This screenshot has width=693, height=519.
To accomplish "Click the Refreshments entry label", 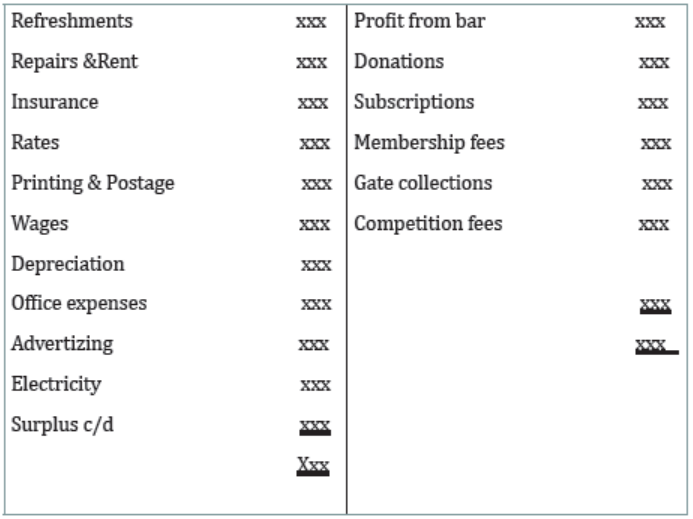I will [x=72, y=21].
